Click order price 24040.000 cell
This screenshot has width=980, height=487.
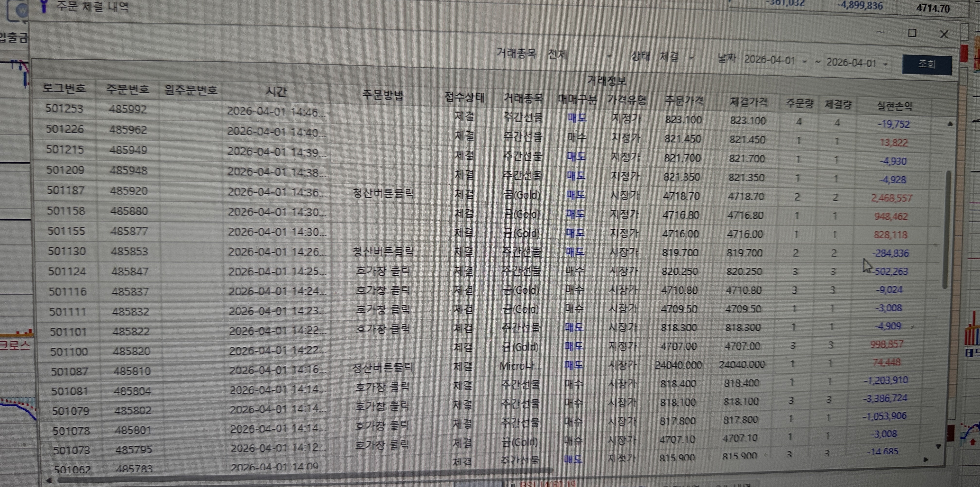(x=678, y=365)
